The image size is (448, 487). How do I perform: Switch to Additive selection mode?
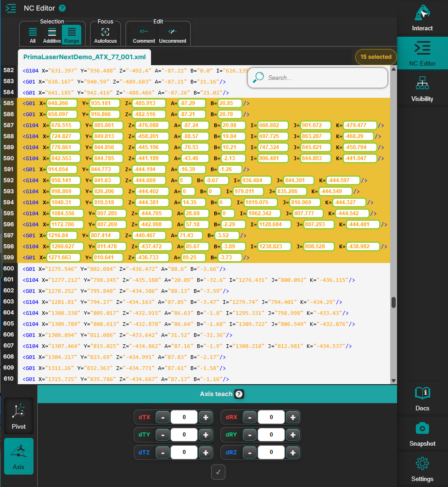coord(52,35)
